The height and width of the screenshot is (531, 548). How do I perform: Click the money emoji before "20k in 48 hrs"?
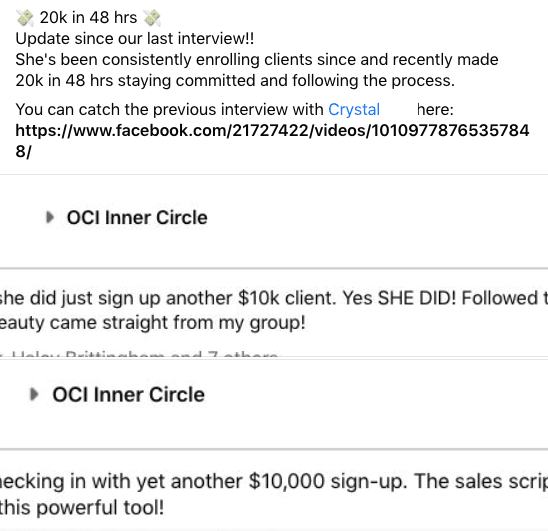pos(25,18)
